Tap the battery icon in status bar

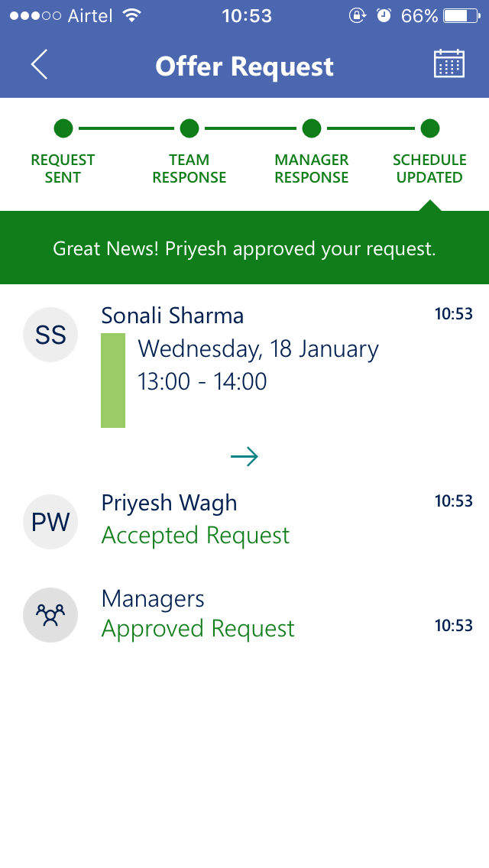(x=459, y=15)
